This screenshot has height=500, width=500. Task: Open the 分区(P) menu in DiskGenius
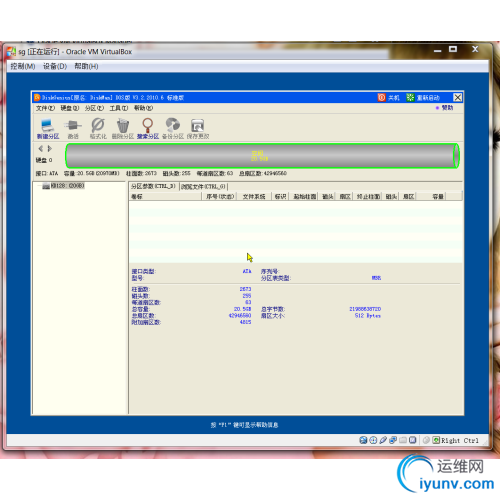(94, 108)
